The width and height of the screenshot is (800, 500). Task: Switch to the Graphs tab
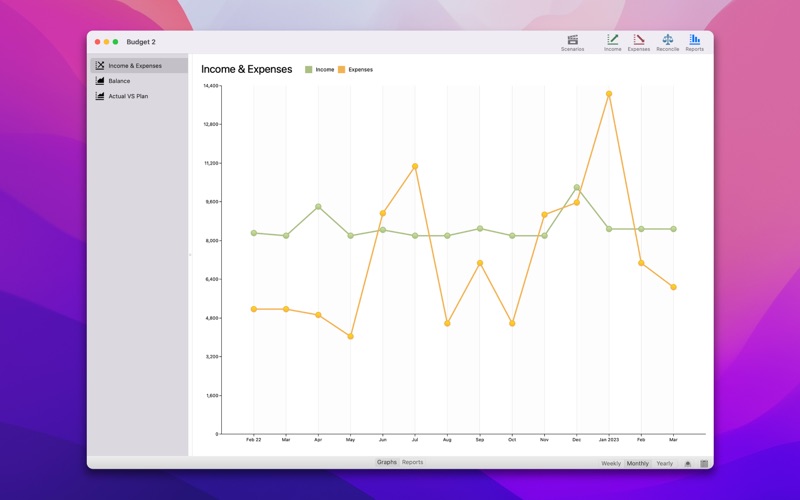point(387,462)
